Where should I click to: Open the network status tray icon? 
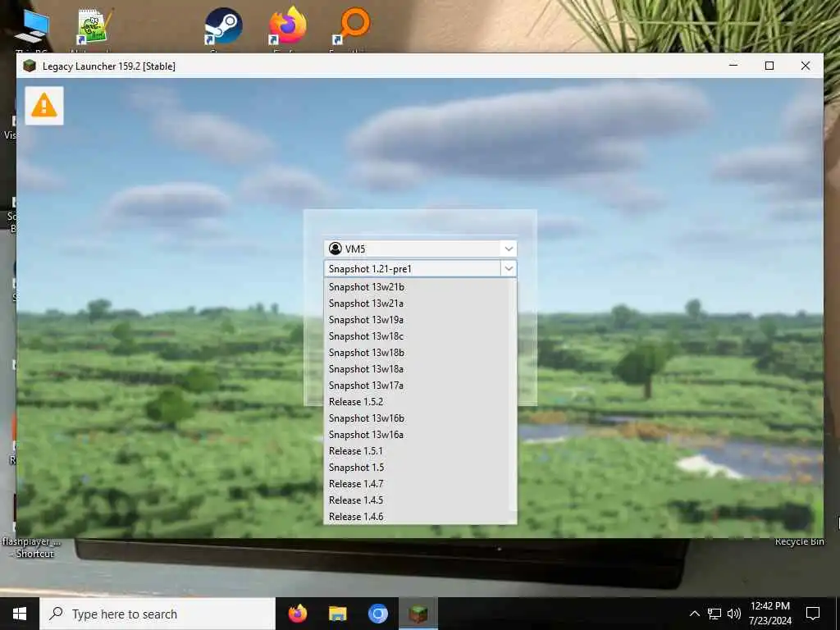[714, 614]
